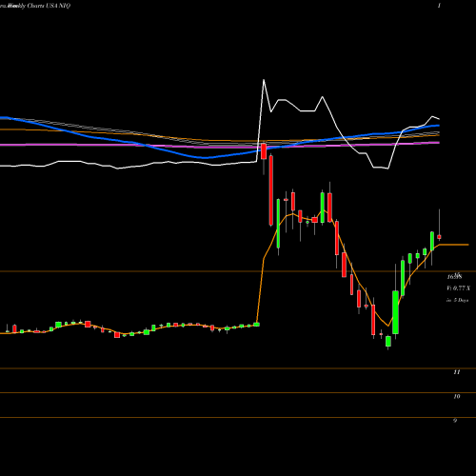476x476 pixels.
Task: Click the price axis label 10
Action: pos(456,396)
